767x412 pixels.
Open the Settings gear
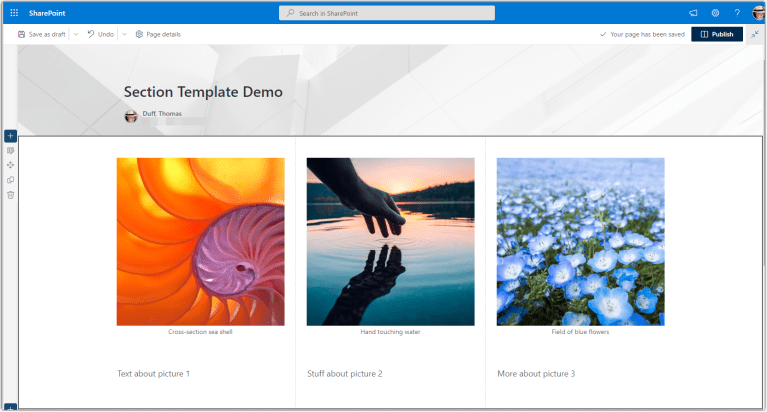coord(715,13)
